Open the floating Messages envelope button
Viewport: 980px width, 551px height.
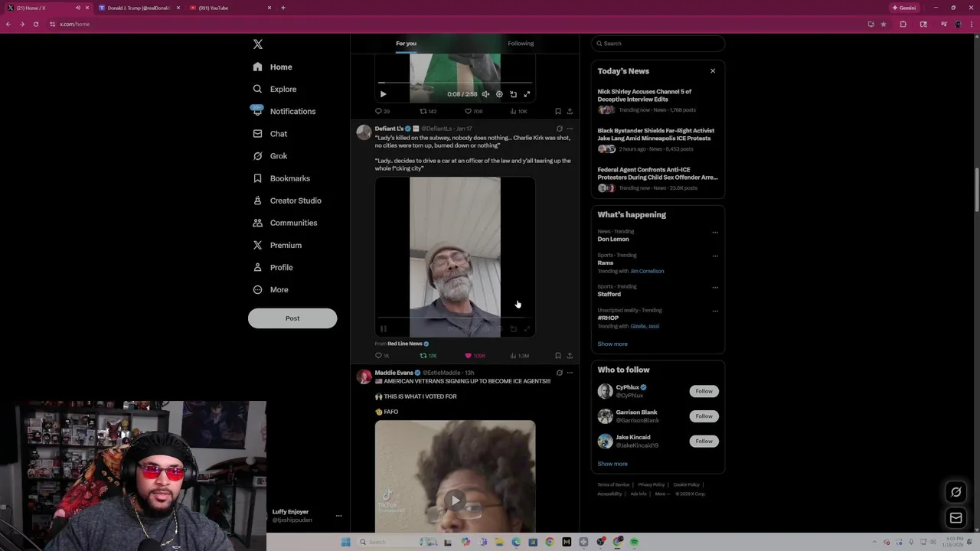955,518
